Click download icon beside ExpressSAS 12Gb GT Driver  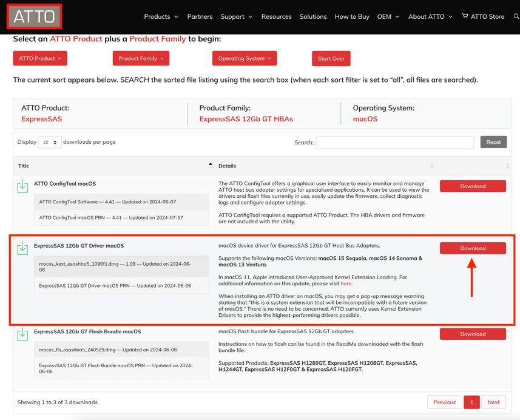[x=22, y=248]
